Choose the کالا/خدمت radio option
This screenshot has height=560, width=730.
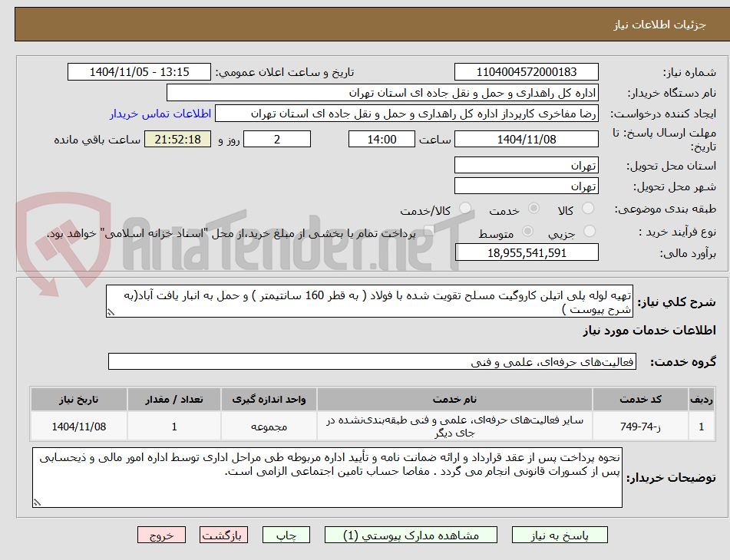(464, 208)
